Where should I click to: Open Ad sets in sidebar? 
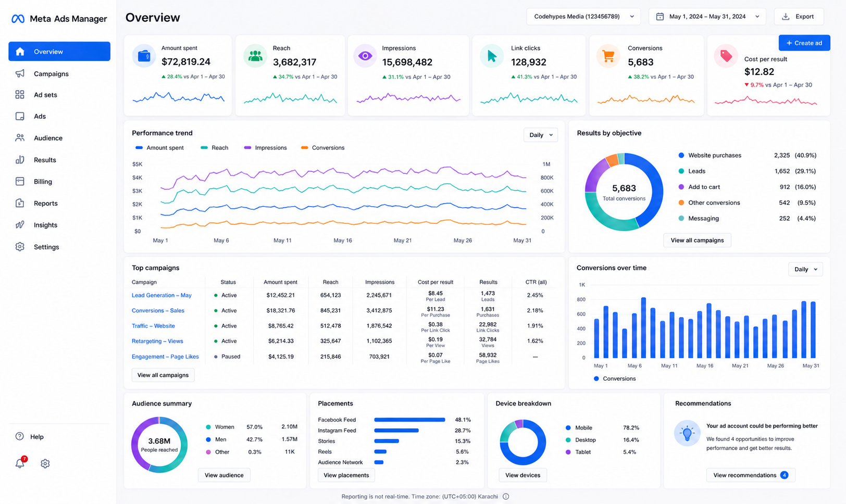(59, 95)
